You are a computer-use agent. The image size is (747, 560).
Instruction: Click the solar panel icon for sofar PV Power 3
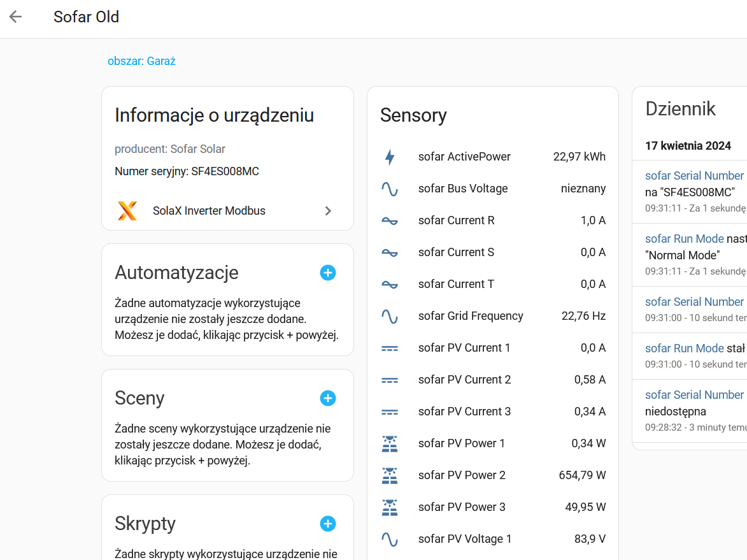pos(390,508)
